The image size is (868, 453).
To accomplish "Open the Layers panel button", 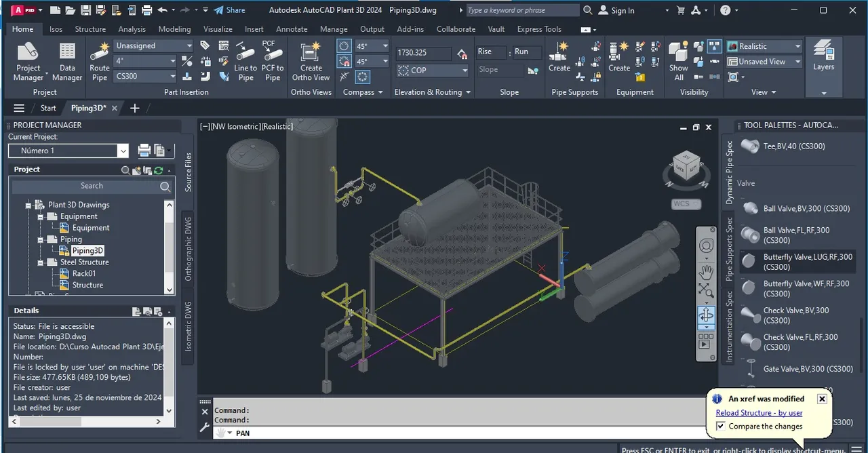I will [x=823, y=57].
